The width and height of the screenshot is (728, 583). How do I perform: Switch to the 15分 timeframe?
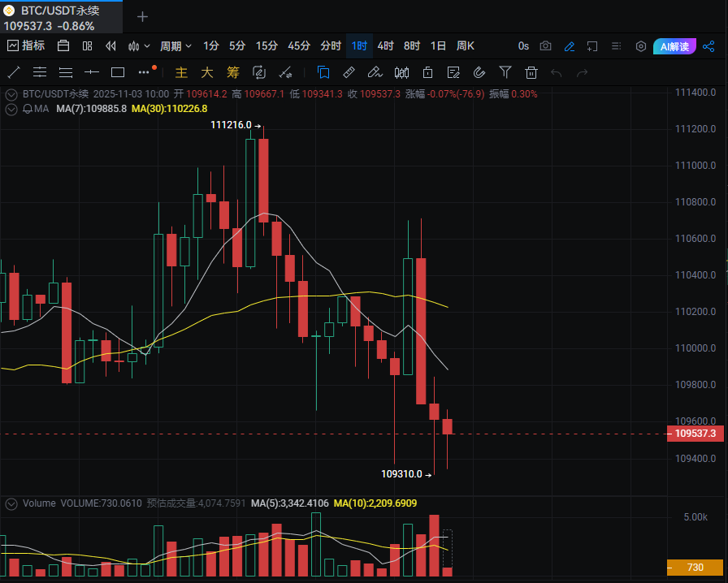click(x=266, y=46)
